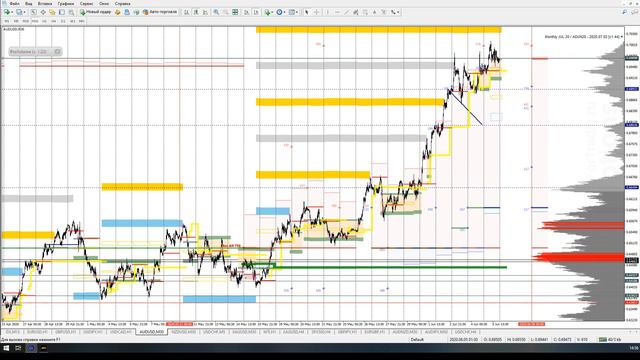This screenshot has height=360, width=640.
Task: Open Windows Task View
Action: point(18,348)
